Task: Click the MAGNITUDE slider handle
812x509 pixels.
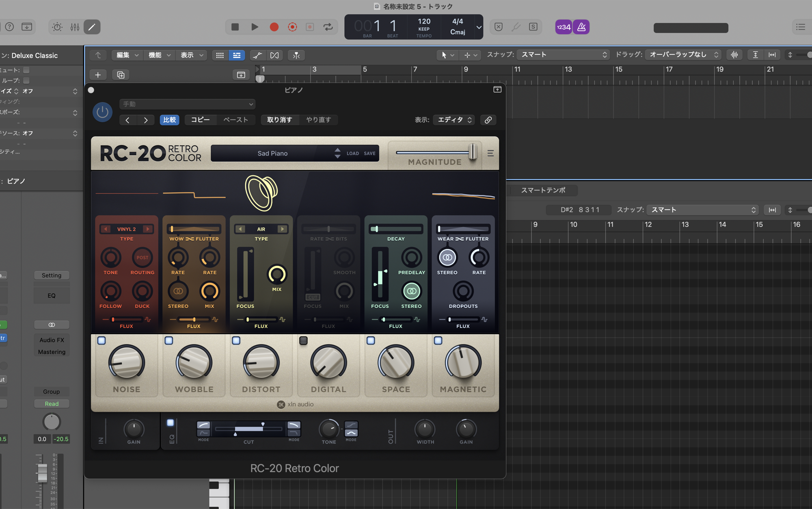Action: [x=473, y=152]
